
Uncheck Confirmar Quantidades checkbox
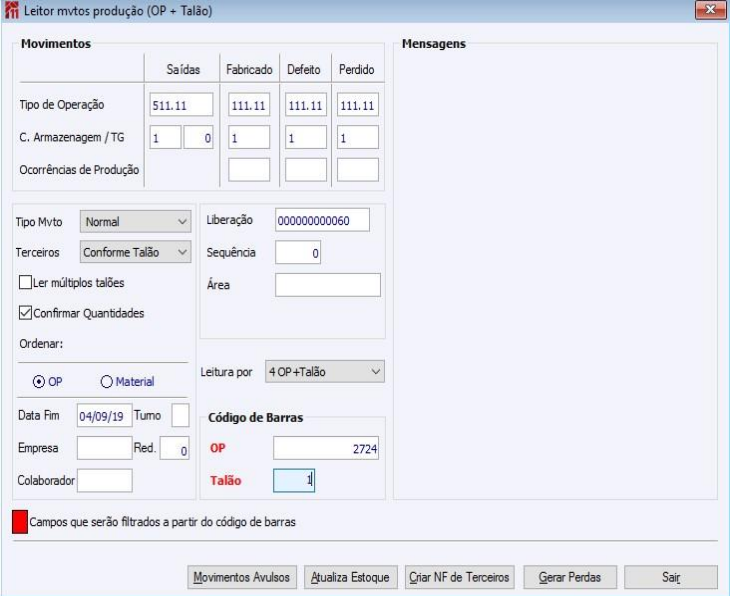25,313
